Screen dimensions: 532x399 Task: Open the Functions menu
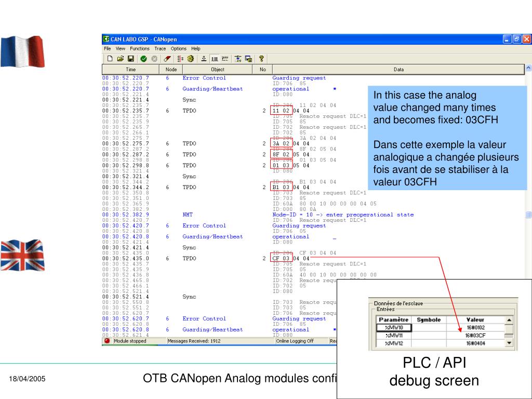pos(139,48)
